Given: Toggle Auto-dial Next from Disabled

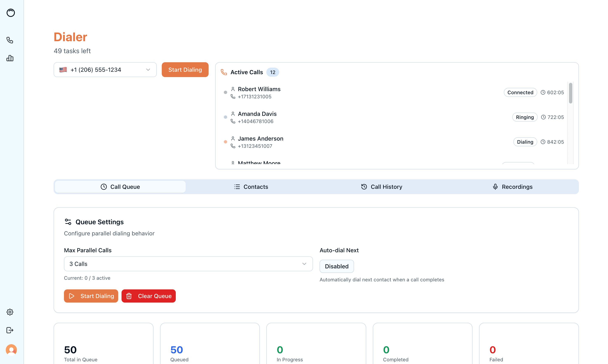Looking at the screenshot, I should point(336,266).
